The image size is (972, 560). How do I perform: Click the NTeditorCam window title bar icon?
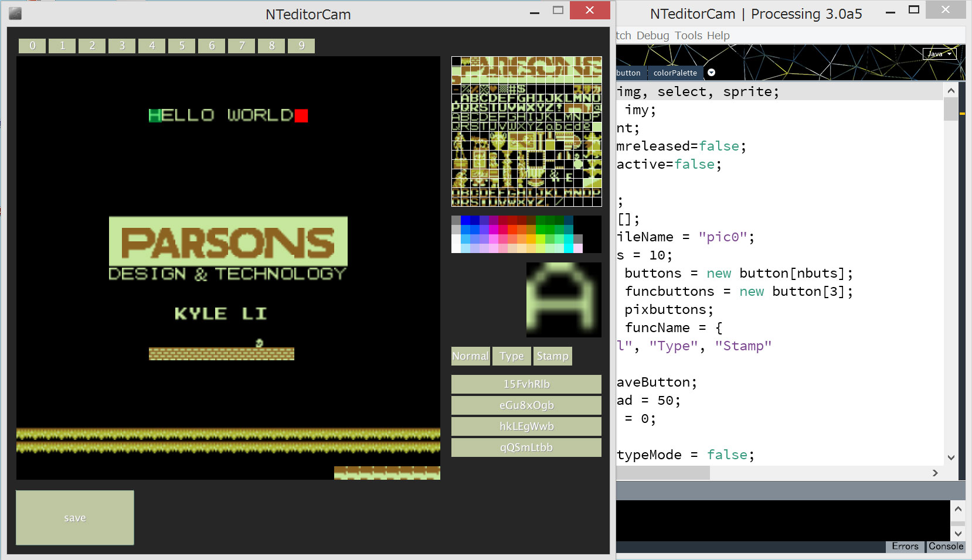tap(15, 13)
